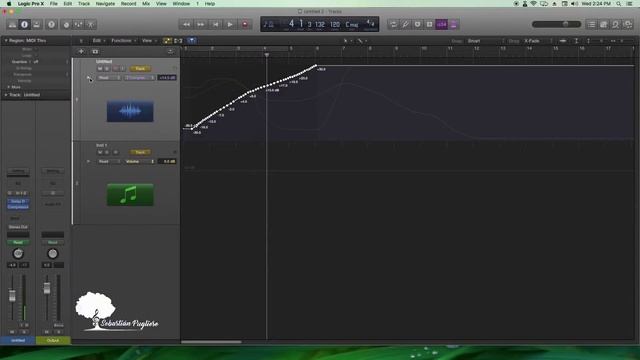
Task: Click the waveform zoom button
Action: (563, 41)
